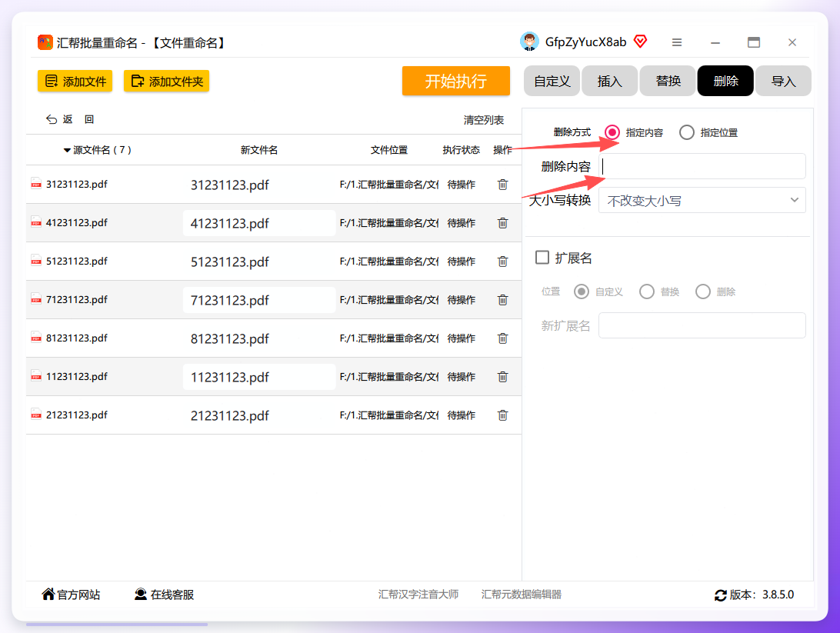The height and width of the screenshot is (633, 840).
Task: Click the PDF icon of 31231123.pdf
Action: point(36,184)
